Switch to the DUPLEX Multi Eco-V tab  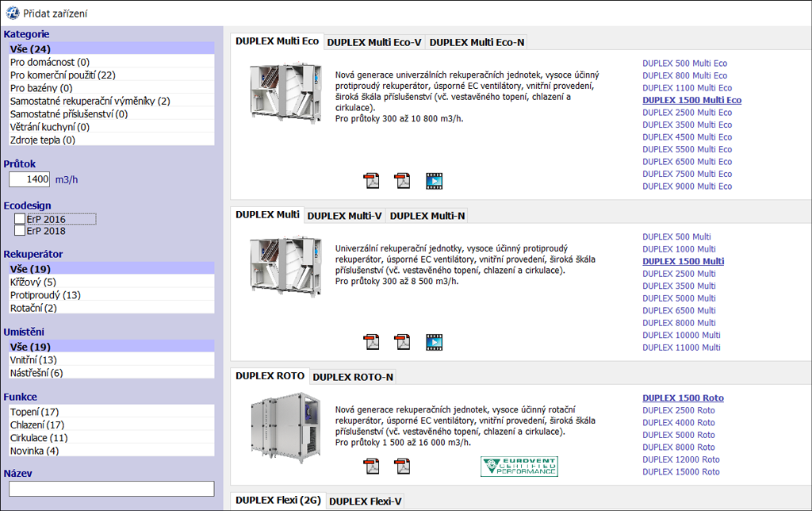[374, 43]
